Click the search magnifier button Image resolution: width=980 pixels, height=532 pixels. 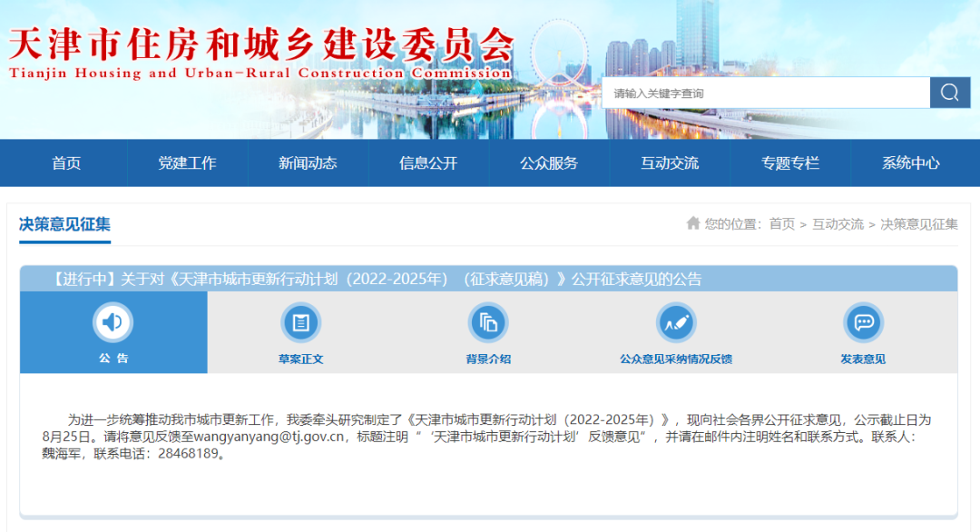tap(949, 93)
